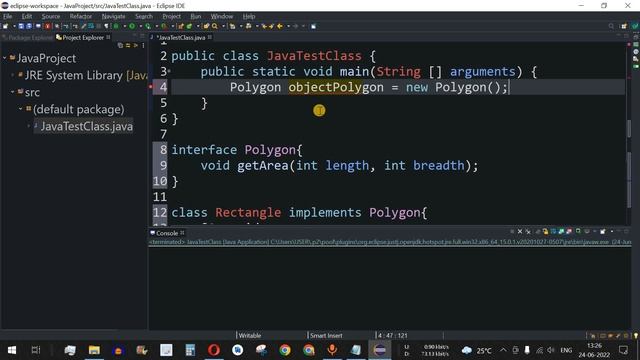Screen dimensions: 640x360
Task: Click the error marker on line 4
Action: (x=151, y=87)
